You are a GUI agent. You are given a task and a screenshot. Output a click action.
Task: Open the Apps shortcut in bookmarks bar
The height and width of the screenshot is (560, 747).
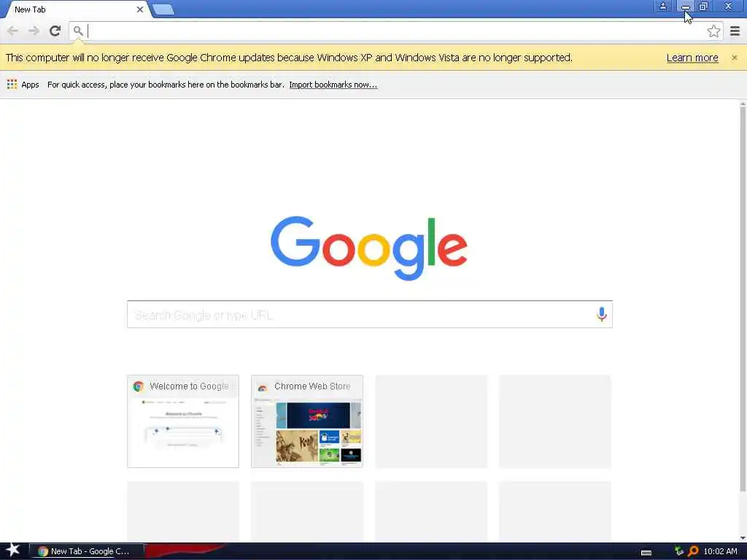[x=23, y=85]
